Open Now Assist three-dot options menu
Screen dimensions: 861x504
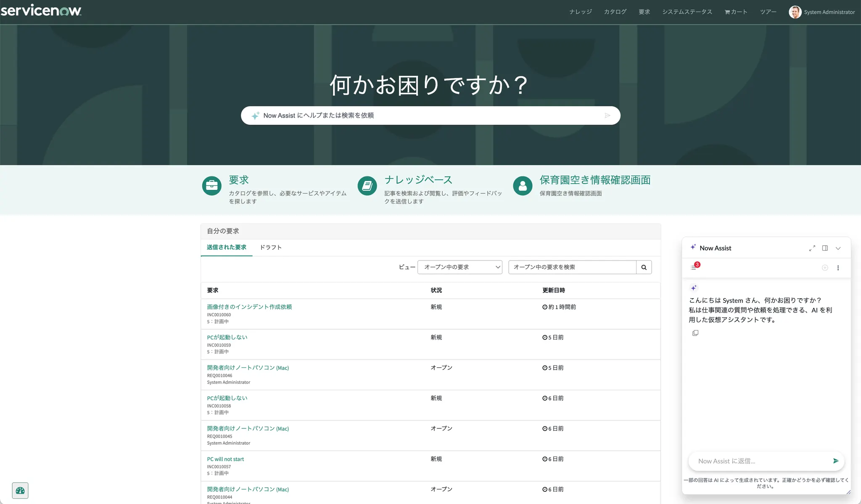click(x=838, y=268)
